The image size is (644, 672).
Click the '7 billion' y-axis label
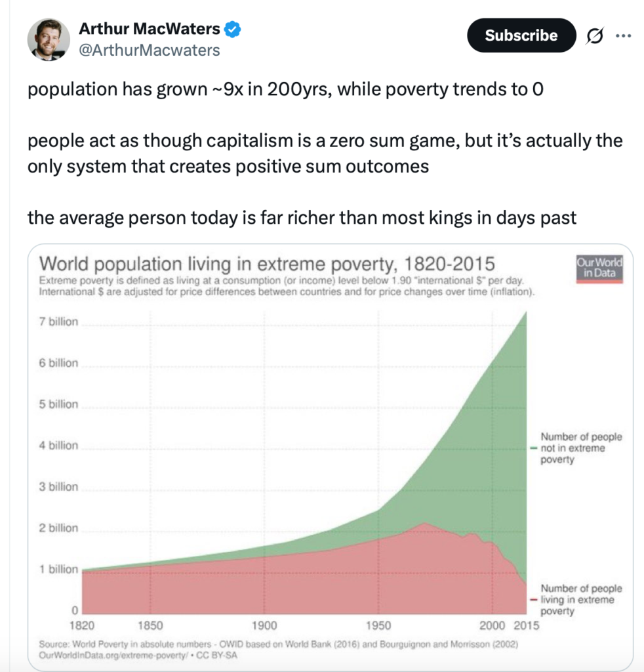pyautogui.click(x=58, y=322)
